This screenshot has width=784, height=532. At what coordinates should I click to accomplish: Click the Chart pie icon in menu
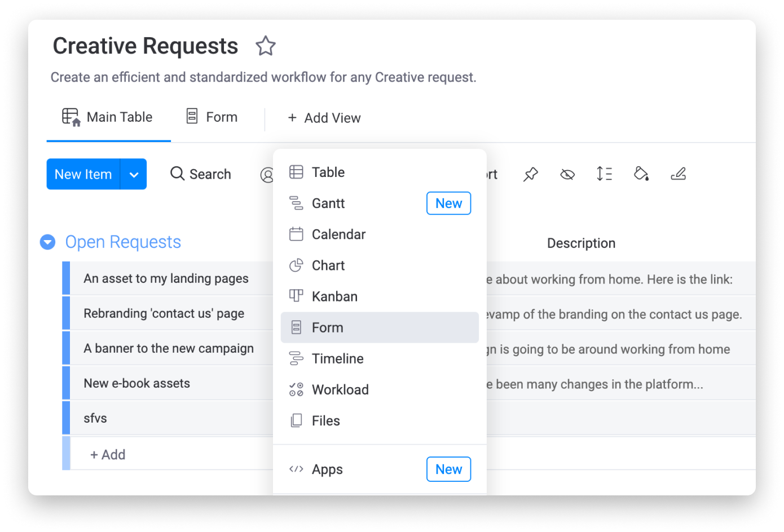coord(296,265)
